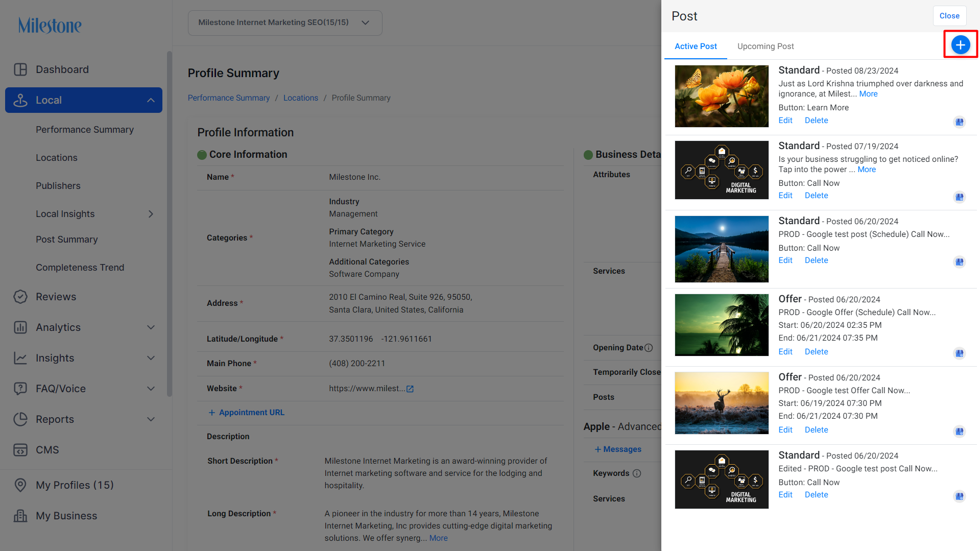This screenshot has width=980, height=551.
Task: Edit the Google test post (Schedule) post
Action: (785, 260)
